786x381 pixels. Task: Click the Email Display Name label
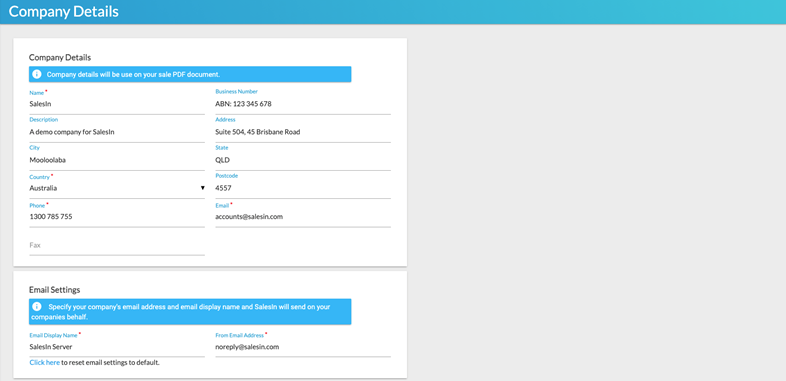54,335
